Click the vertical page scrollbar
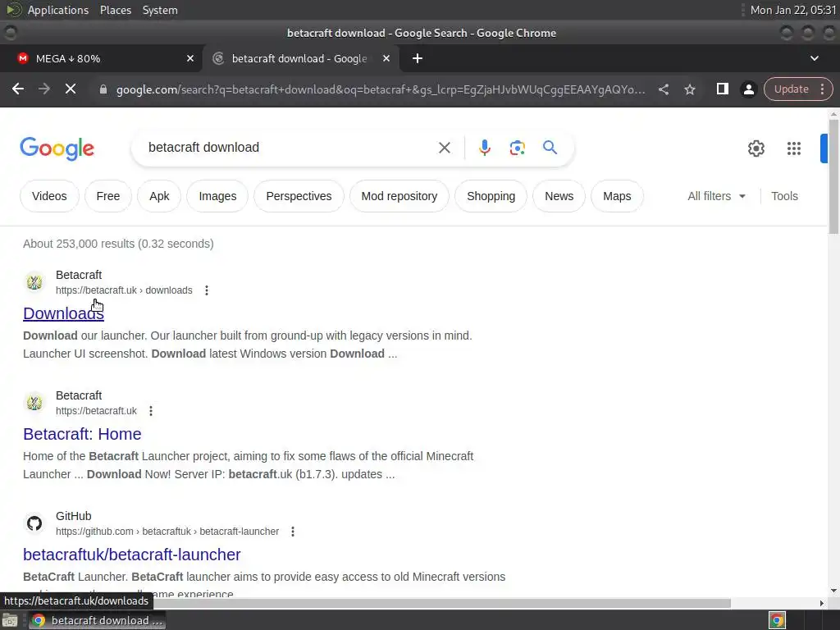 coord(833,177)
